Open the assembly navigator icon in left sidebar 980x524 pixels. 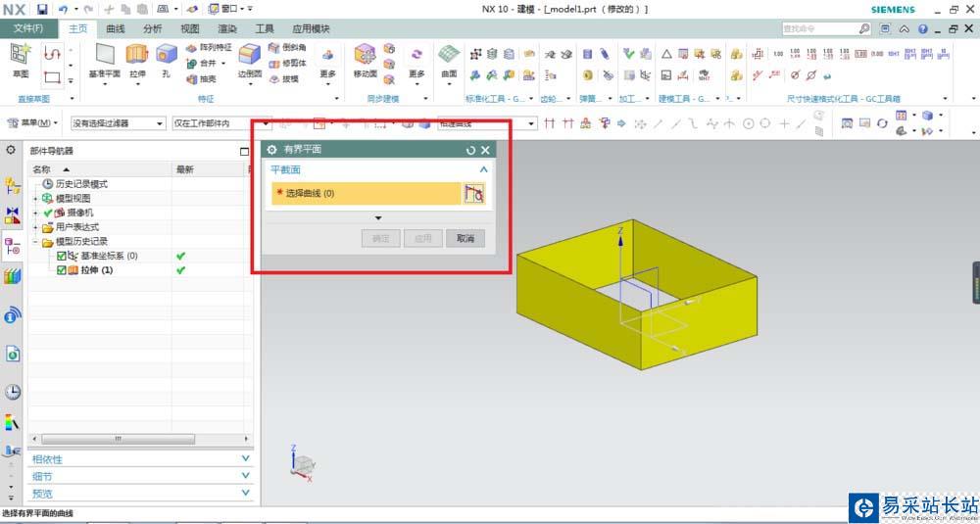pyautogui.click(x=13, y=185)
